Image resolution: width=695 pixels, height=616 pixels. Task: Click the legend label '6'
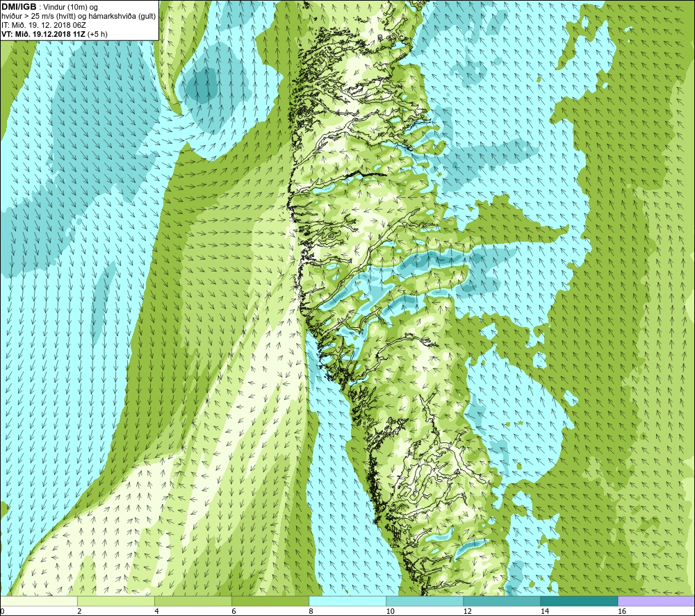234,611
